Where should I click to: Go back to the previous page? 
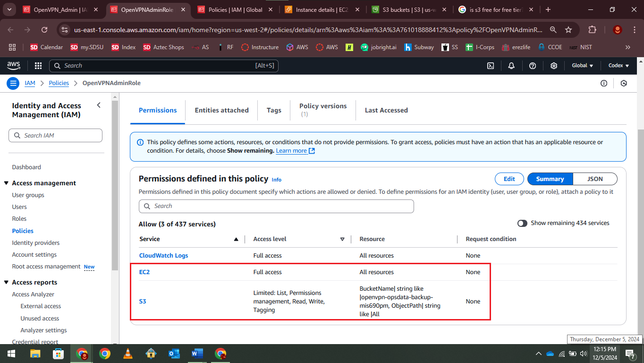click(x=11, y=29)
